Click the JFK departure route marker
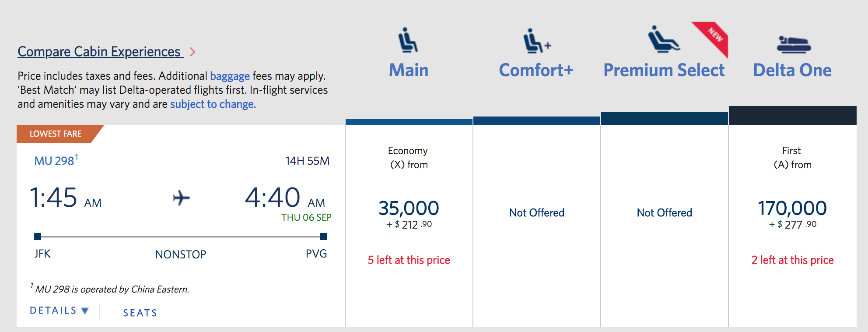This screenshot has width=868, height=332. click(38, 237)
